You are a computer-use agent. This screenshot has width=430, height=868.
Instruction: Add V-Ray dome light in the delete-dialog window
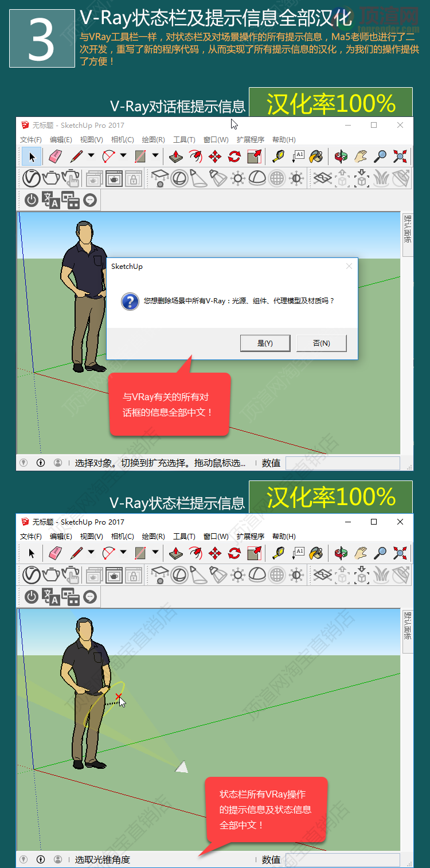click(x=257, y=178)
